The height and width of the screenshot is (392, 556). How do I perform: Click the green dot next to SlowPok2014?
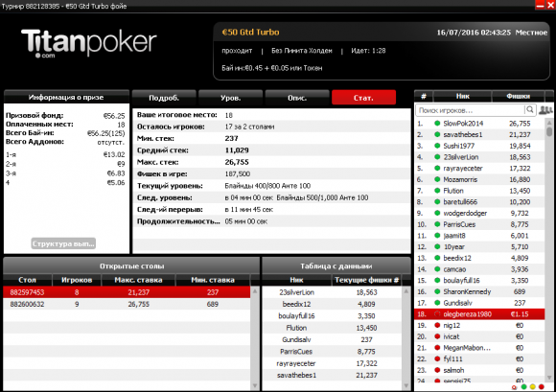[437, 124]
